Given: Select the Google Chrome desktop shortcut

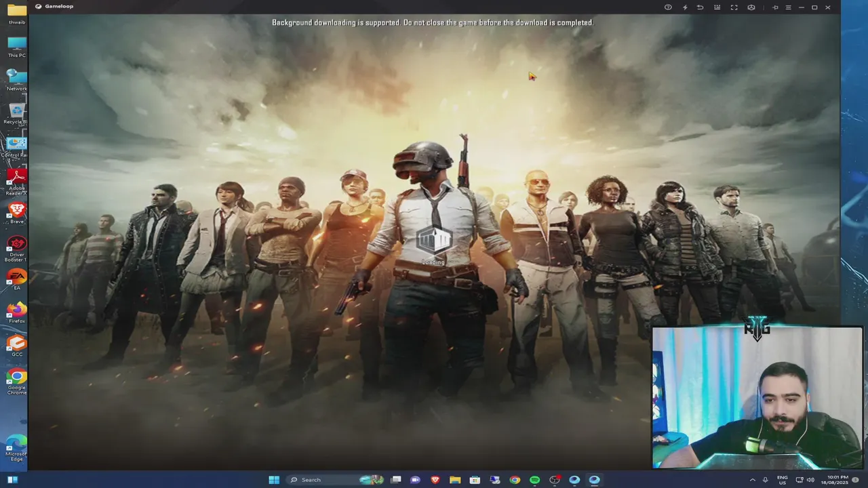Looking at the screenshot, I should (16, 382).
